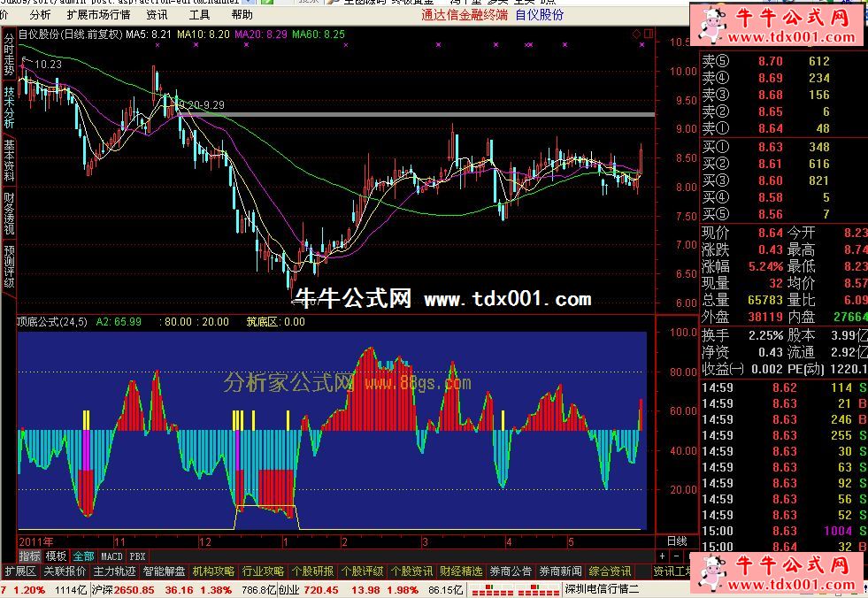The image size is (868, 598).
Task: Click the 通达信金融终端 title text
Action: point(464,15)
